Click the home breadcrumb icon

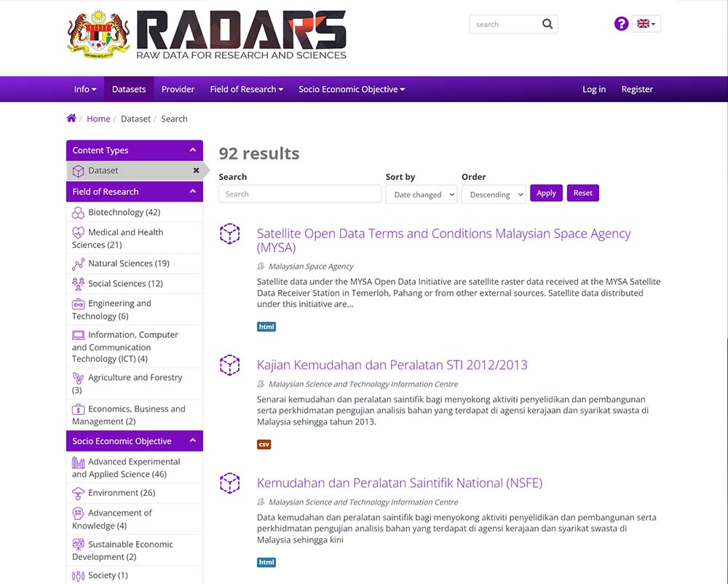click(71, 117)
